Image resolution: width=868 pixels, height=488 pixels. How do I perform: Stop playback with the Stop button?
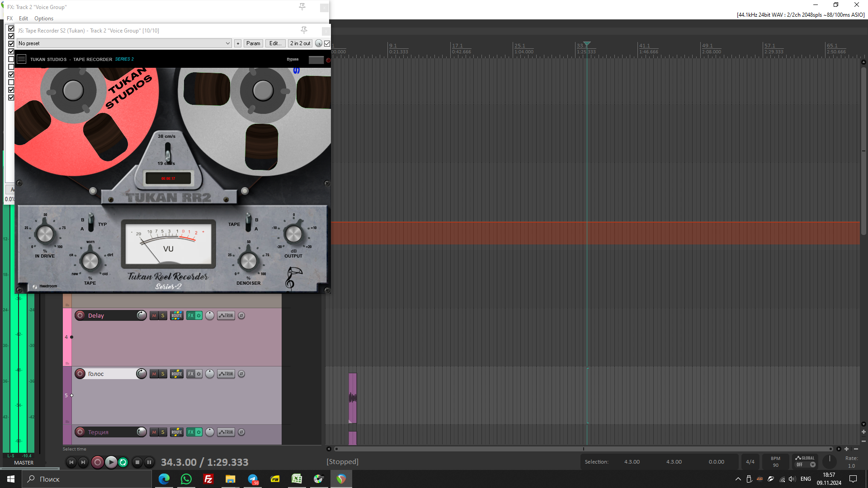point(137,462)
